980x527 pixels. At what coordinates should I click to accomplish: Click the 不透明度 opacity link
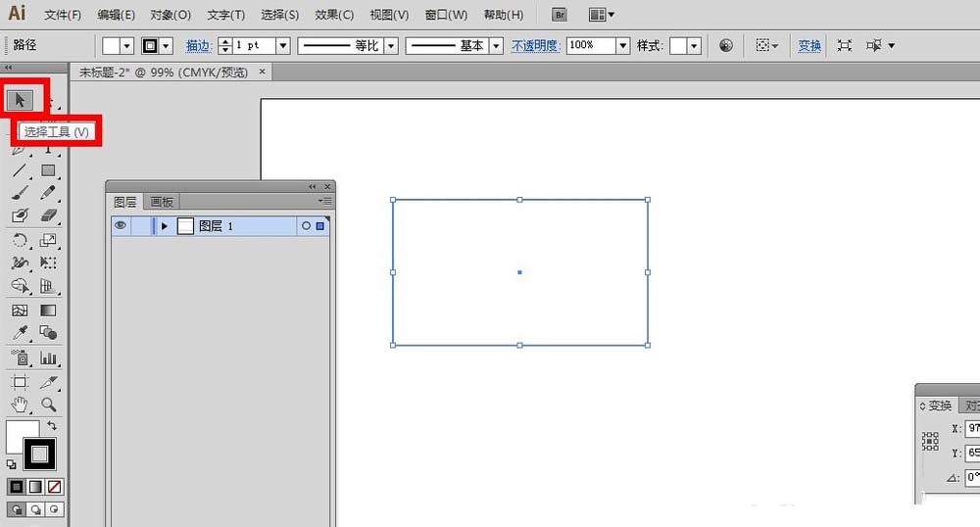click(x=536, y=46)
